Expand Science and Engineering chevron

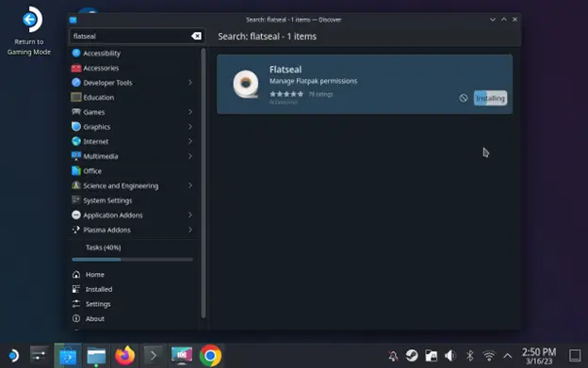tap(190, 185)
